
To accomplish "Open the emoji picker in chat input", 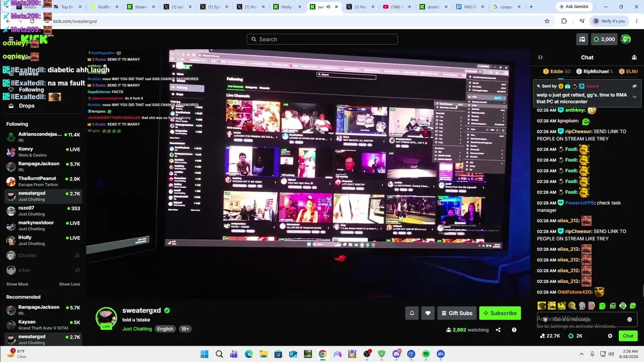I will [x=629, y=319].
